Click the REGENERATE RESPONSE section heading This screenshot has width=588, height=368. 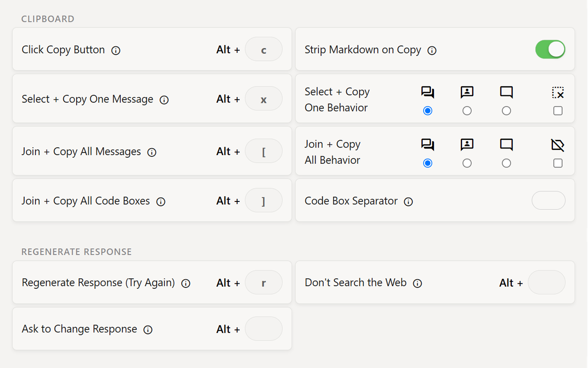77,252
